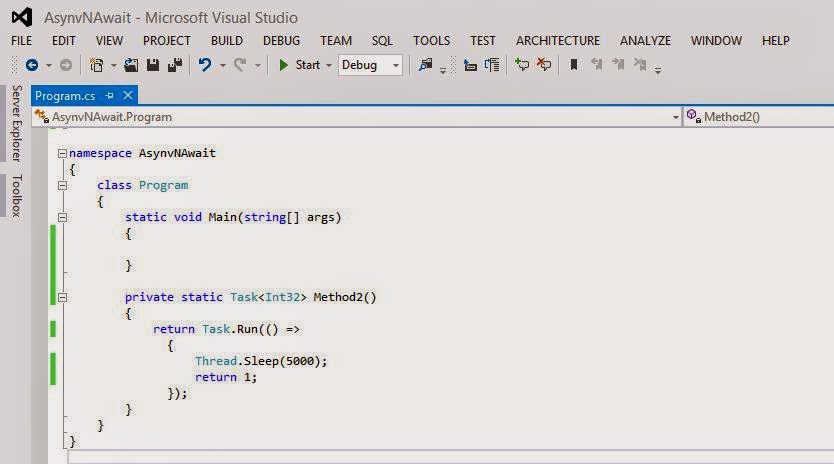This screenshot has height=464, width=834.
Task: Click the 'return 1;' code line
Action: tap(226, 377)
